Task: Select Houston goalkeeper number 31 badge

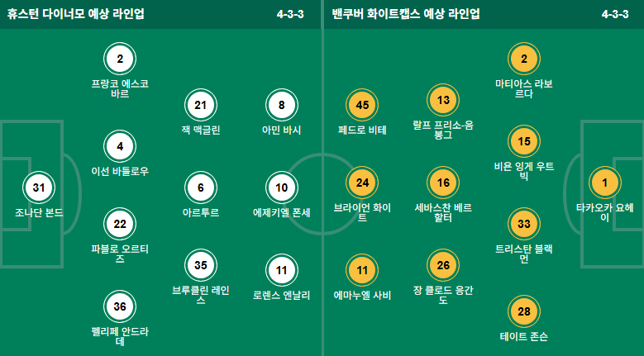Action: point(39,187)
